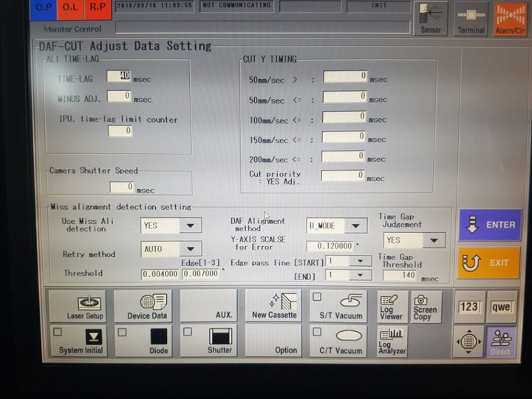Open the Terminal panel
The image size is (532, 399).
(470, 18)
